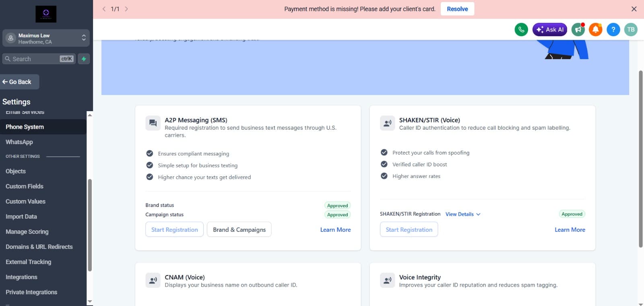The width and height of the screenshot is (644, 306).
Task: Open the TB user avatar menu
Action: (631, 29)
